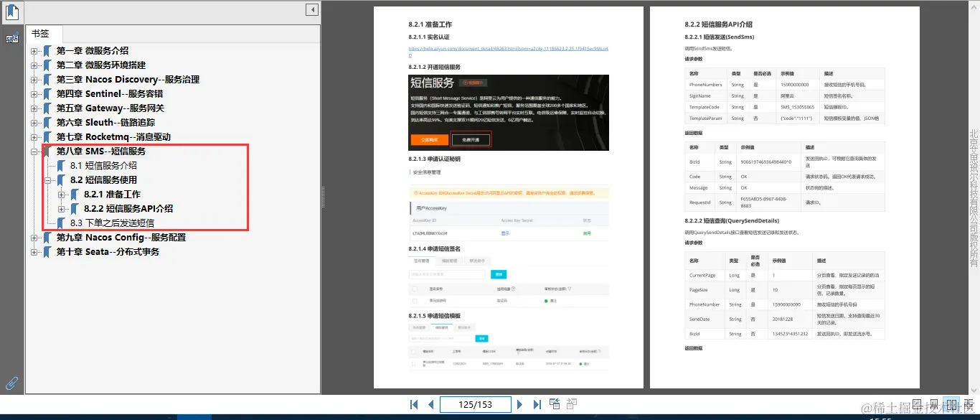
Task: Select the signature/annotation tool in the sidebar
Action: [12, 37]
